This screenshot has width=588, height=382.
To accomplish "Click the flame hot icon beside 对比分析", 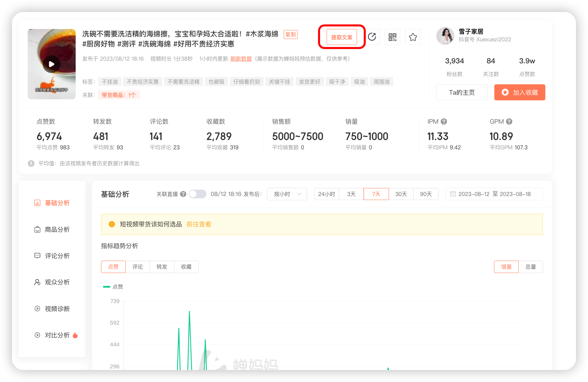I will click(x=75, y=335).
